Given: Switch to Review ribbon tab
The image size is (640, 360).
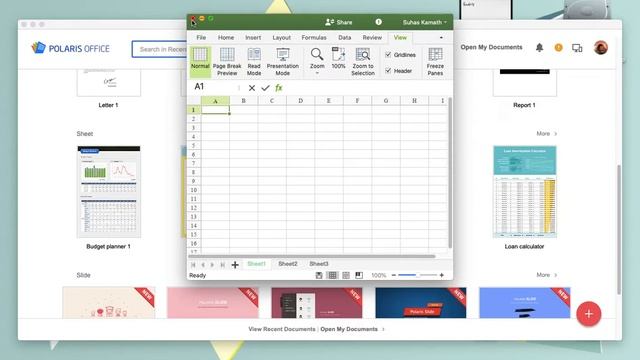Looking at the screenshot, I should (x=372, y=38).
